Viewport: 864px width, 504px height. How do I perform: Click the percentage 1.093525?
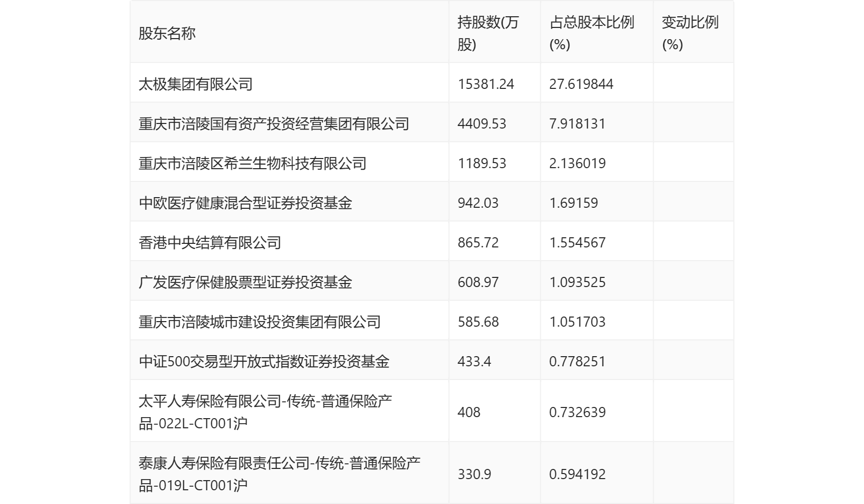tap(577, 282)
